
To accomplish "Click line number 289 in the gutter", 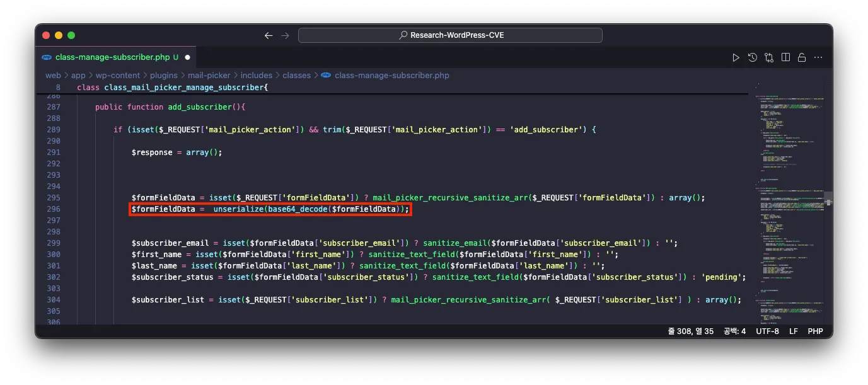I will point(53,130).
